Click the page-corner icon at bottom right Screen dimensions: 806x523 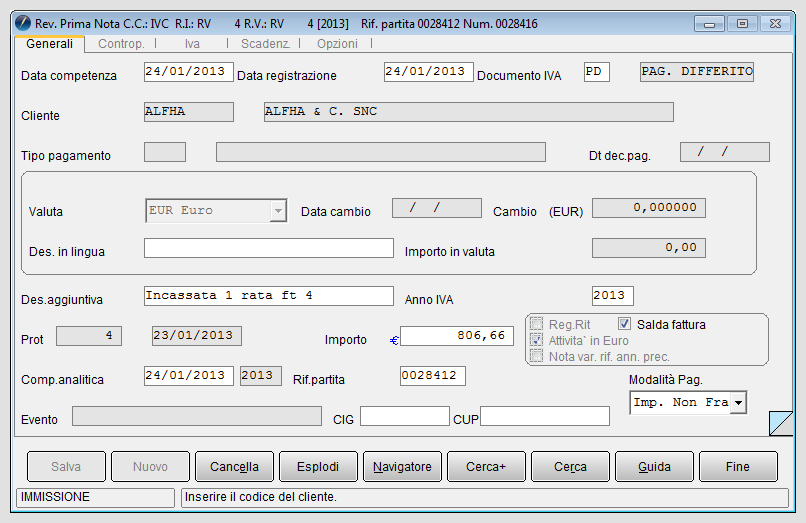pos(781,423)
